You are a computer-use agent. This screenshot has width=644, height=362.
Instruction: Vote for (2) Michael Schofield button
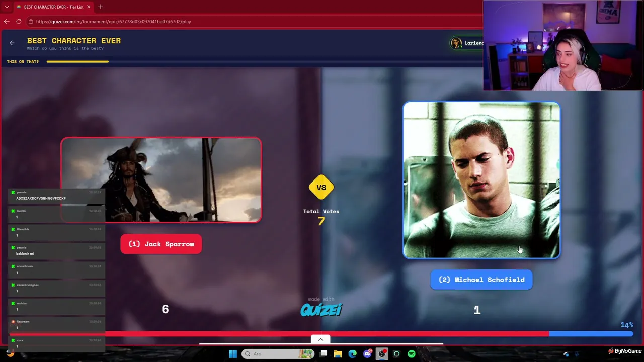pyautogui.click(x=481, y=280)
